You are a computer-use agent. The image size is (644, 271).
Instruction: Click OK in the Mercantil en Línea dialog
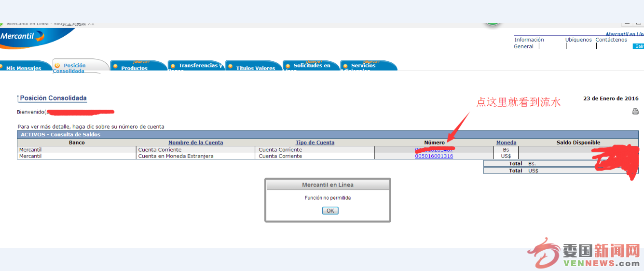pyautogui.click(x=330, y=211)
